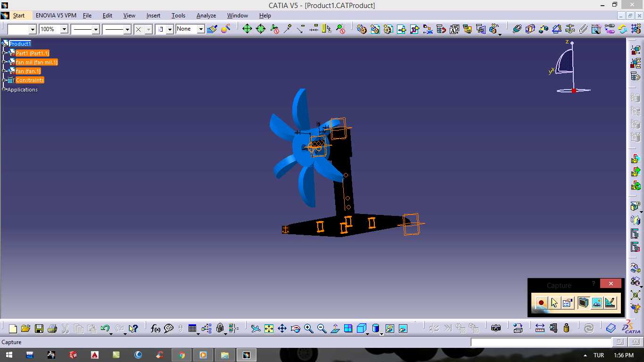The width and height of the screenshot is (644, 362).
Task: Click the New document icon
Action: pyautogui.click(x=13, y=329)
